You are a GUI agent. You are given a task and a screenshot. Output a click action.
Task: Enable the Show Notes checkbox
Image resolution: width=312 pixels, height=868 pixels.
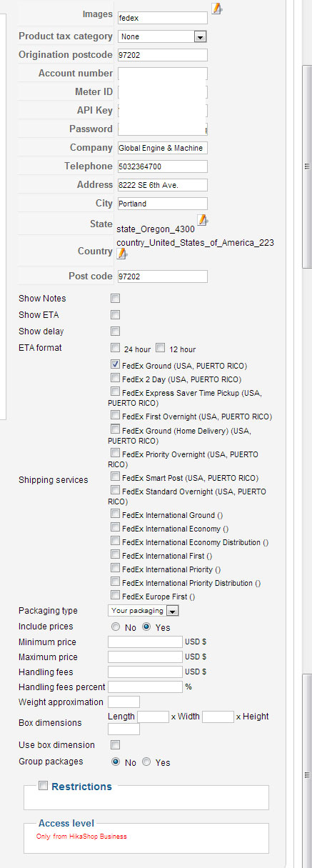[115, 298]
